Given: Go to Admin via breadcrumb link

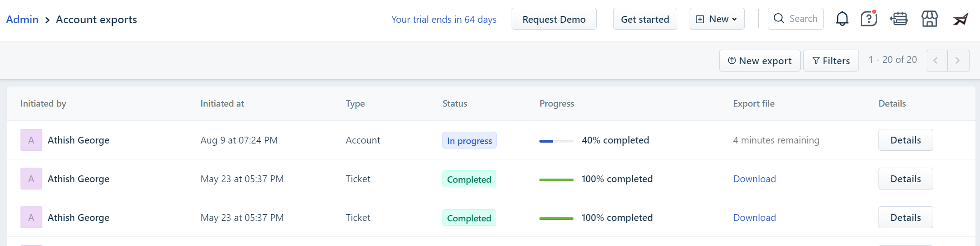Looking at the screenshot, I should click(22, 20).
